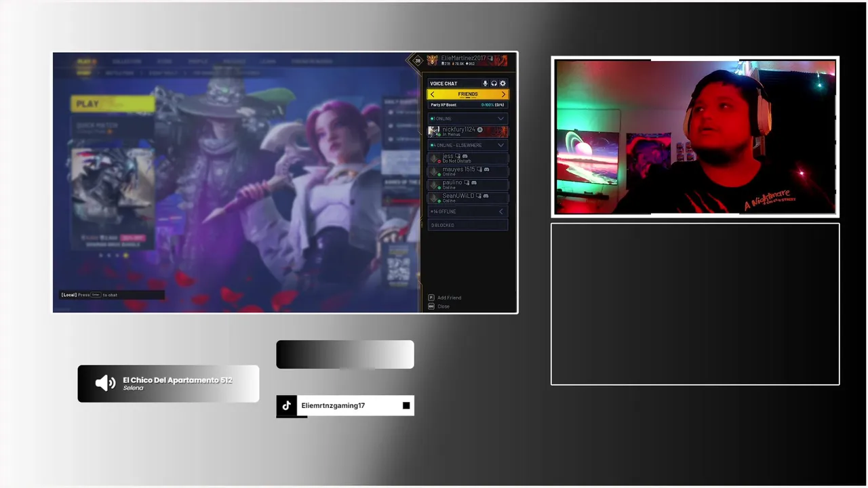
Task: Click the Local chat input box
Action: (111, 295)
